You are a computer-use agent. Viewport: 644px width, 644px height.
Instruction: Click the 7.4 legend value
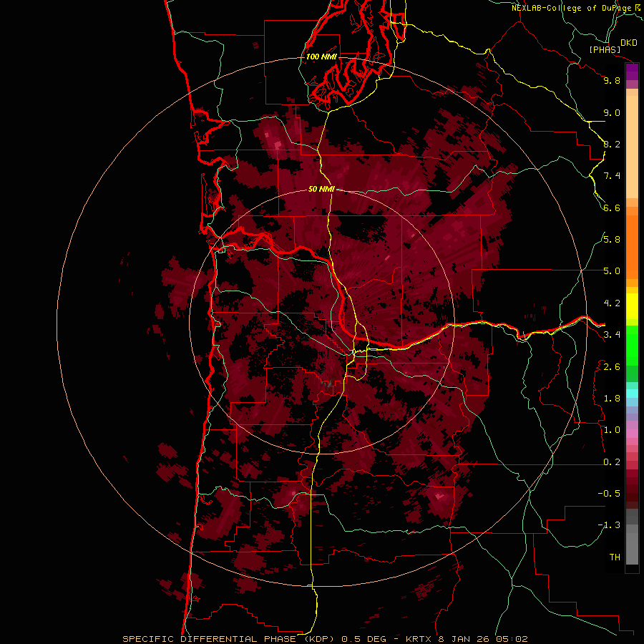(612, 176)
